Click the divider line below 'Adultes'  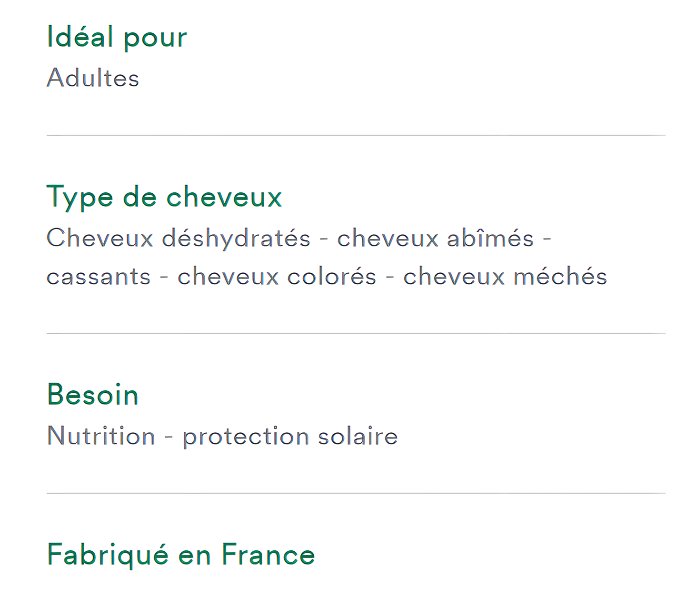[356, 135]
